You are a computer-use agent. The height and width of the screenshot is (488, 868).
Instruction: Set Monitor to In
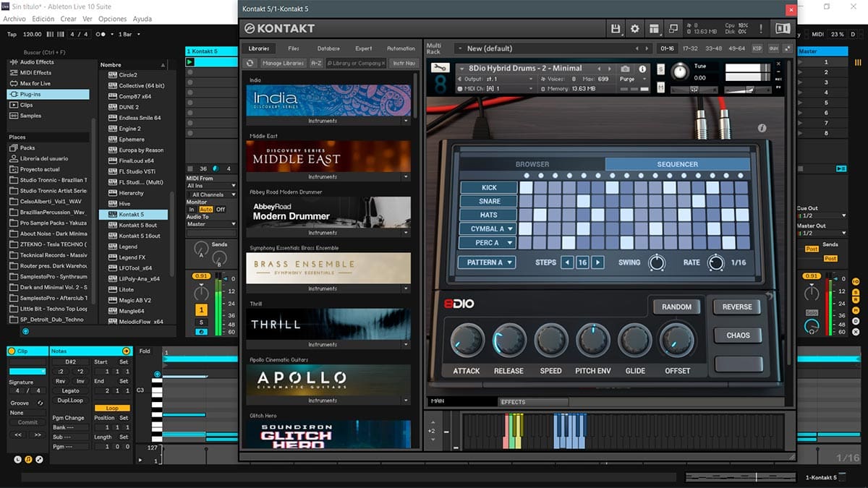[x=192, y=209]
